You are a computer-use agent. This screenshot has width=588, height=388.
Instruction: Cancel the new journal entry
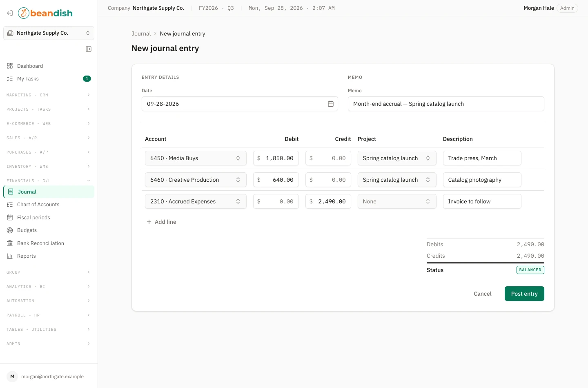click(x=483, y=294)
